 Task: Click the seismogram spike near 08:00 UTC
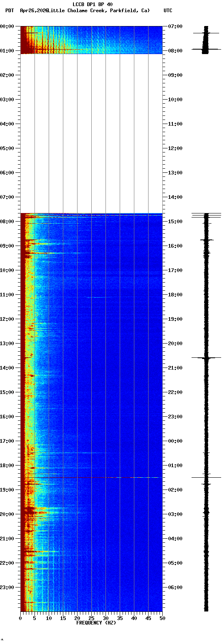coord(206,49)
